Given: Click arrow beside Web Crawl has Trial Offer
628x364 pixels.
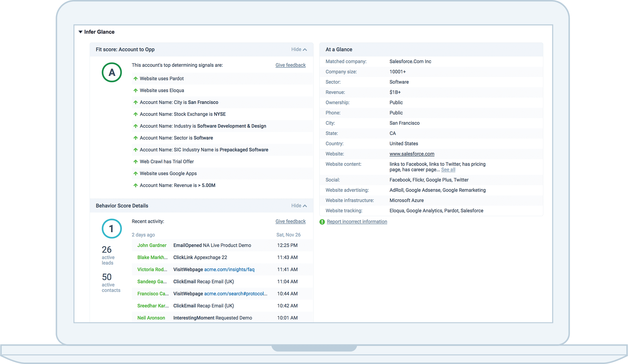Looking at the screenshot, I should tap(135, 162).
